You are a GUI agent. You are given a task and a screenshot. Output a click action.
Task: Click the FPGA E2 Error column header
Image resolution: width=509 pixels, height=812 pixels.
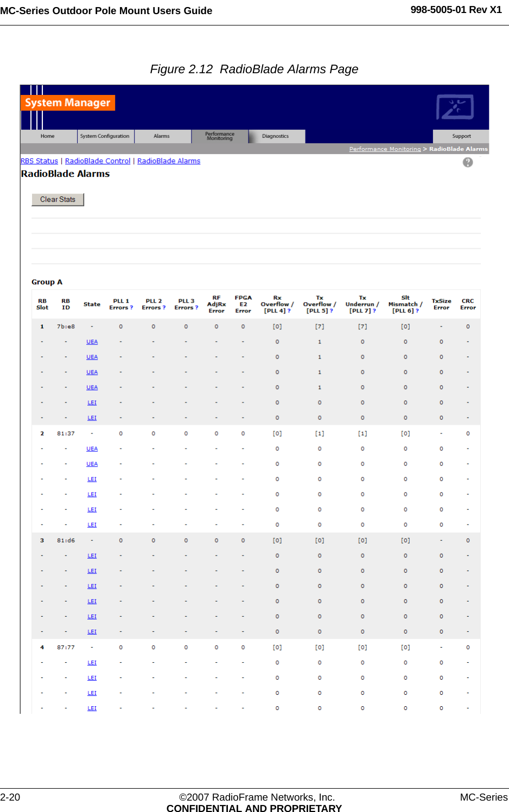[x=243, y=304]
